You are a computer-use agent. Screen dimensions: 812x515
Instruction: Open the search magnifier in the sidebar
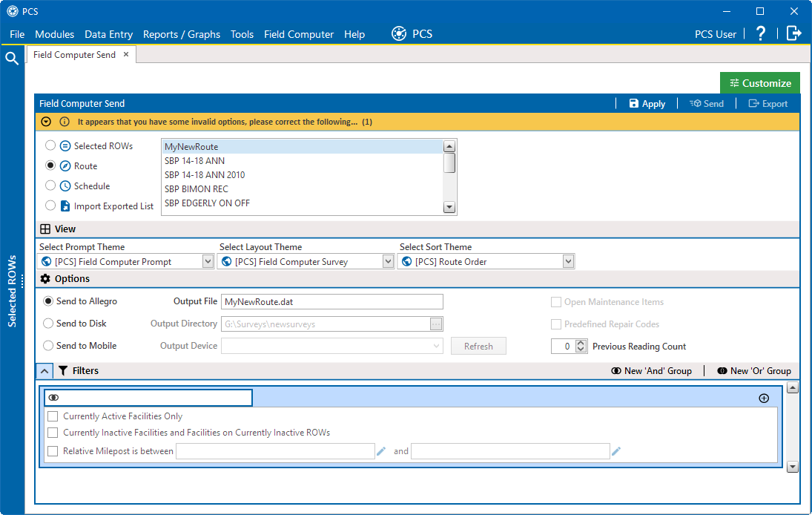12,58
